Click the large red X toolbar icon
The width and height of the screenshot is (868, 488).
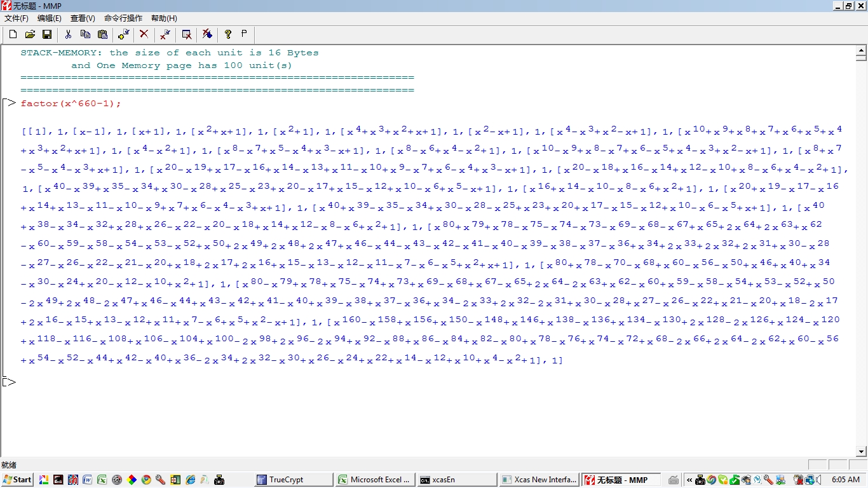pos(144,34)
